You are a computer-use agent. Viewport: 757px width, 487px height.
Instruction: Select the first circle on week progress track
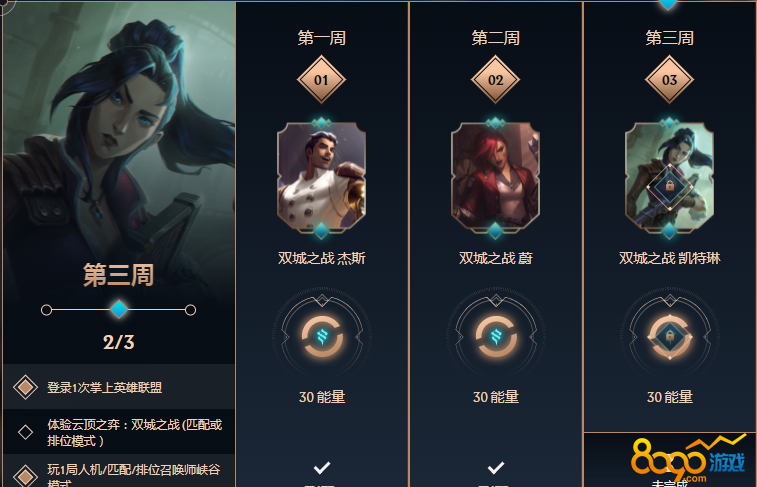pos(46,310)
